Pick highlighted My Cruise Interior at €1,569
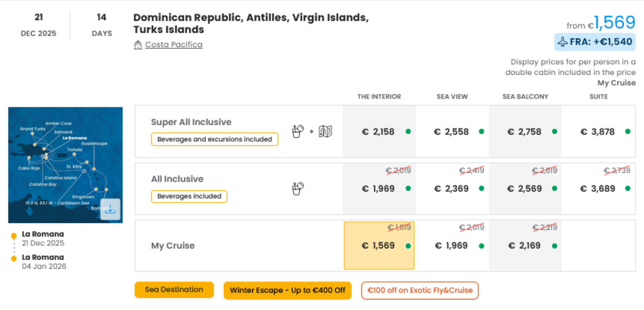 tap(379, 246)
